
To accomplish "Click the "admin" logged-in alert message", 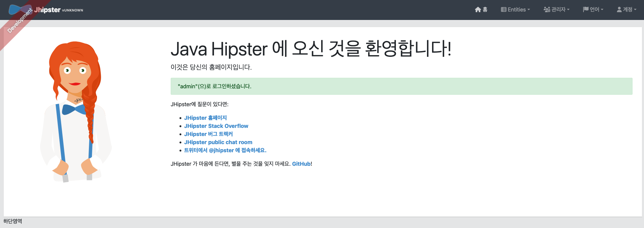I will [402, 86].
